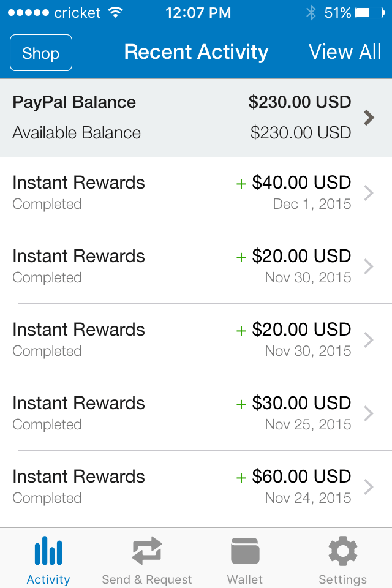This screenshot has width=392, height=588.
Task: Tap the Send & Request arrows icon
Action: pyautogui.click(x=147, y=551)
